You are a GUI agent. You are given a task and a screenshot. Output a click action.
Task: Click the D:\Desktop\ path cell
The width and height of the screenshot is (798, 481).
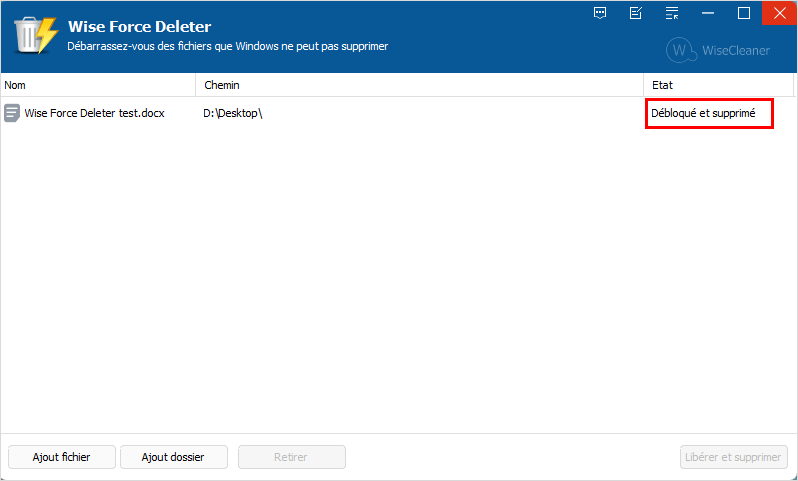coord(233,113)
